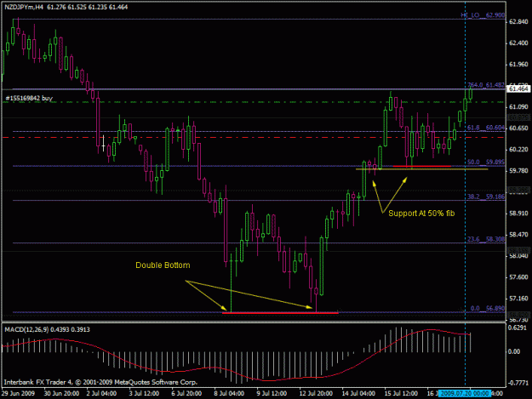Screen dimensions: 532x399
Task: Select the 62.400 price scale value
Action: click(x=518, y=43)
